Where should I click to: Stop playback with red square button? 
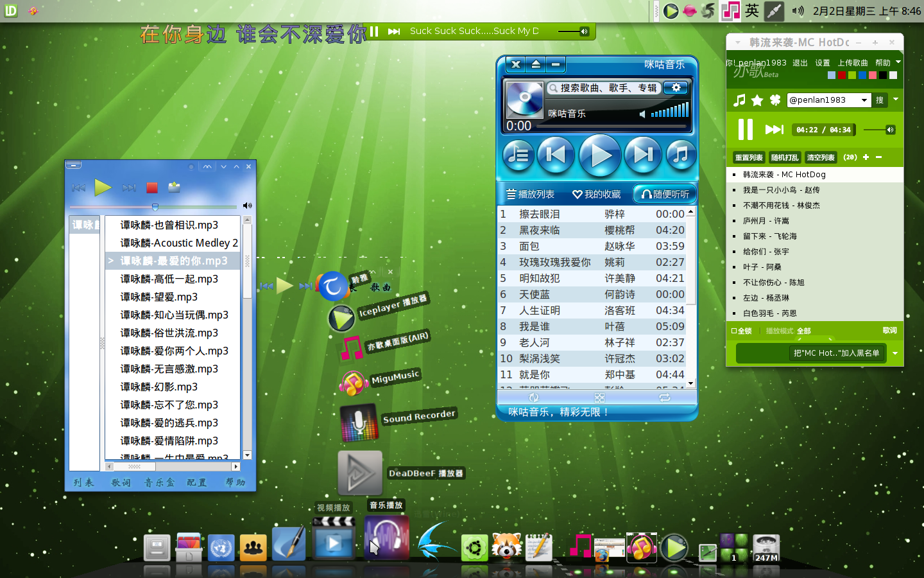[x=152, y=188]
